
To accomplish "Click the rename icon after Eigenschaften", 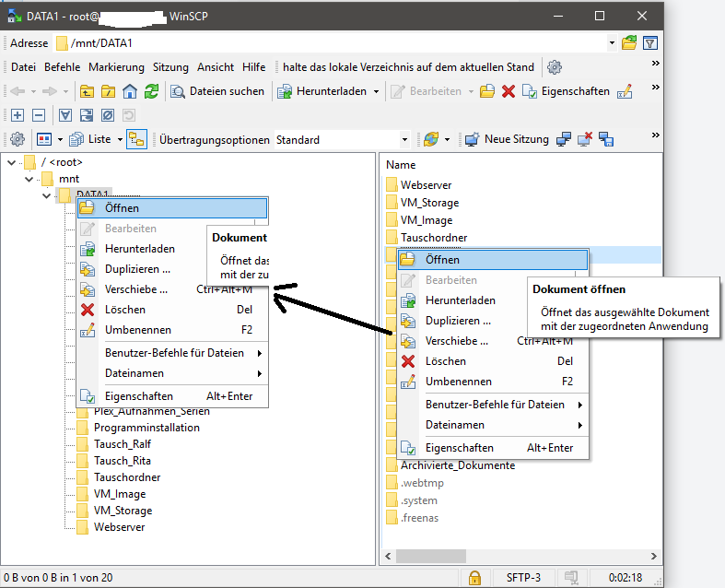I will pyautogui.click(x=626, y=91).
